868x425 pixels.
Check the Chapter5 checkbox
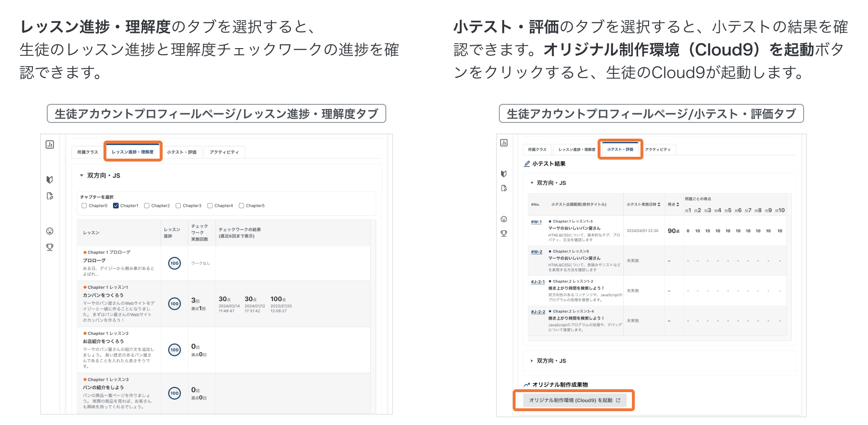click(x=241, y=206)
